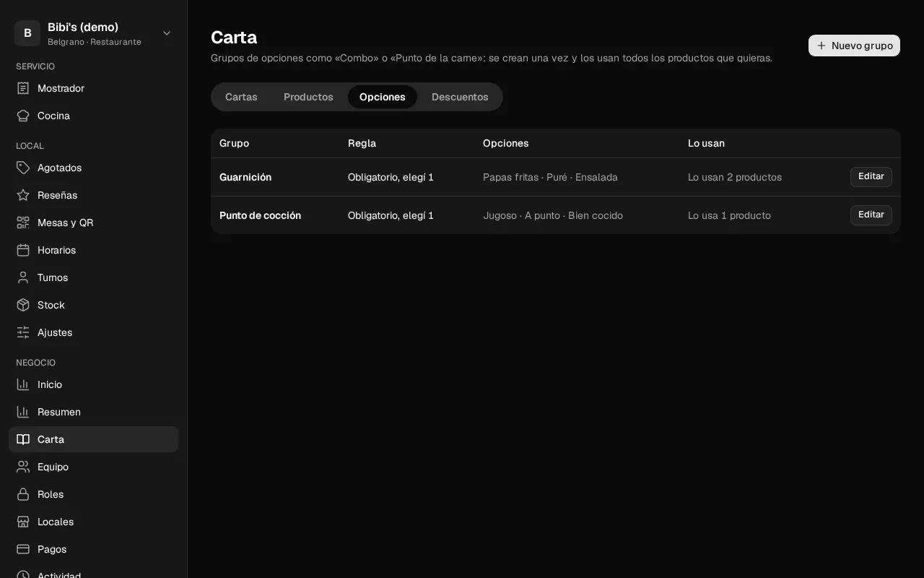Click 'Jugoso · A punto · Bien cocido' text
Image resolution: width=924 pixels, height=578 pixels.
click(x=553, y=215)
